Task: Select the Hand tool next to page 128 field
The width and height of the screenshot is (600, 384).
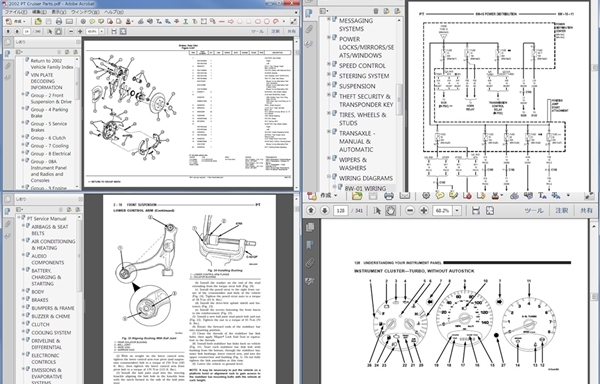Action: click(x=390, y=210)
